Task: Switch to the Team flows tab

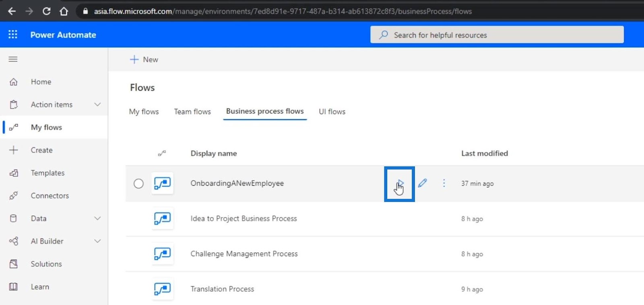Action: tap(192, 112)
